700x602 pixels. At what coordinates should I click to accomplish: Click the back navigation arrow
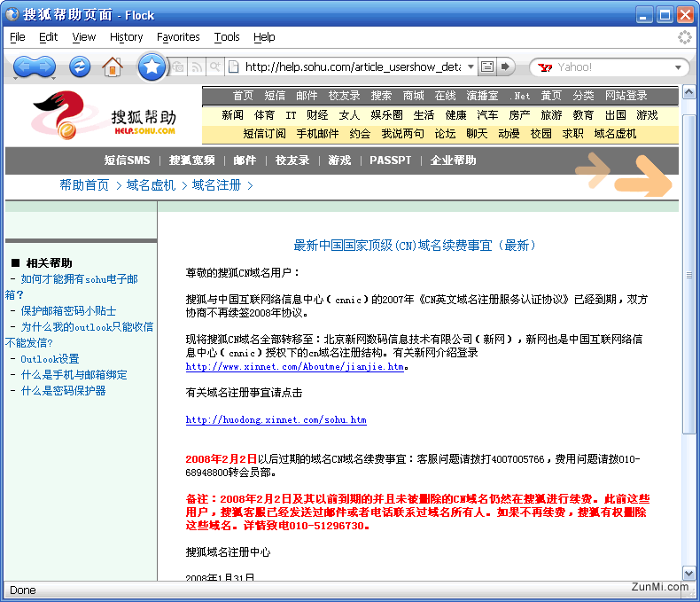coord(25,66)
